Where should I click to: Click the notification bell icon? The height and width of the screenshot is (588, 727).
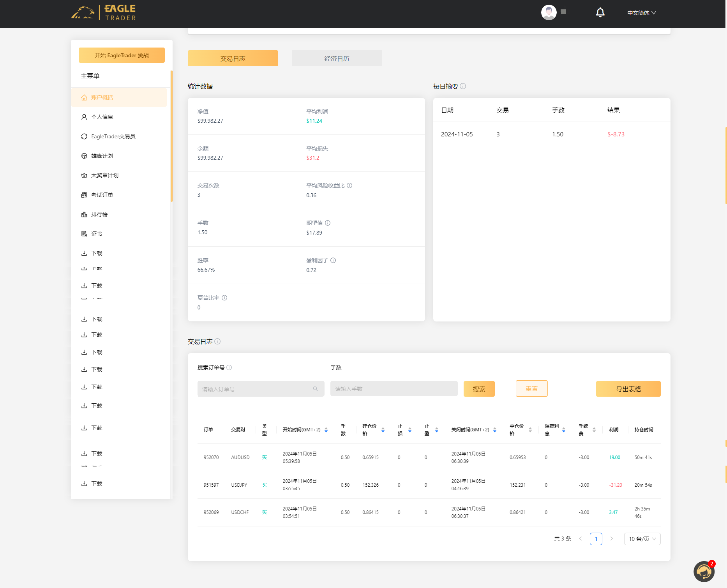click(600, 12)
